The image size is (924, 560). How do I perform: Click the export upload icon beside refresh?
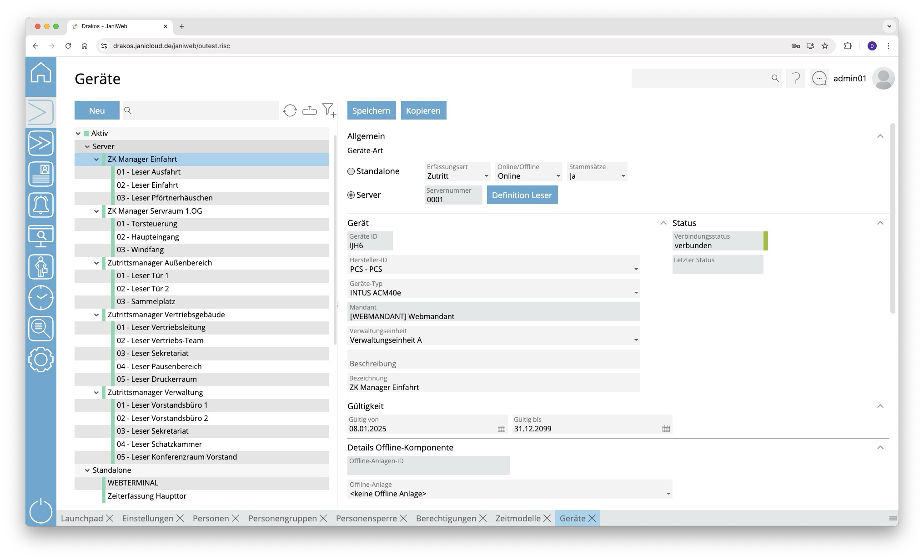310,110
